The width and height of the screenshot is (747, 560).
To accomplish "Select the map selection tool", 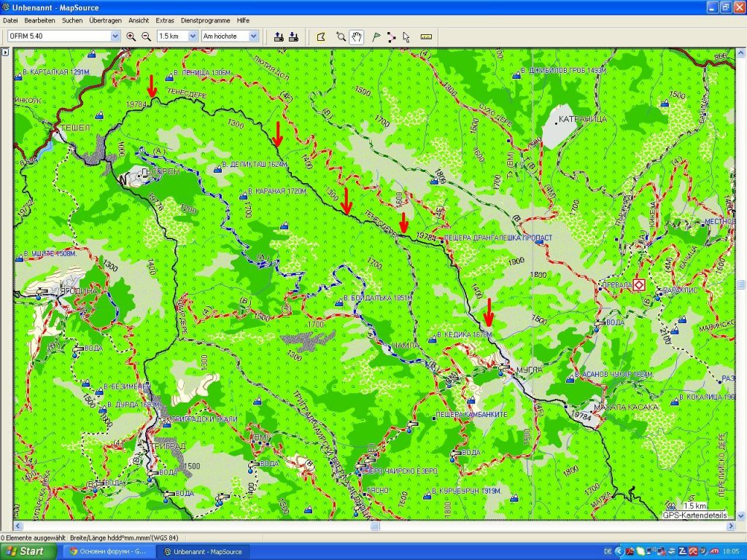I will click(x=321, y=36).
